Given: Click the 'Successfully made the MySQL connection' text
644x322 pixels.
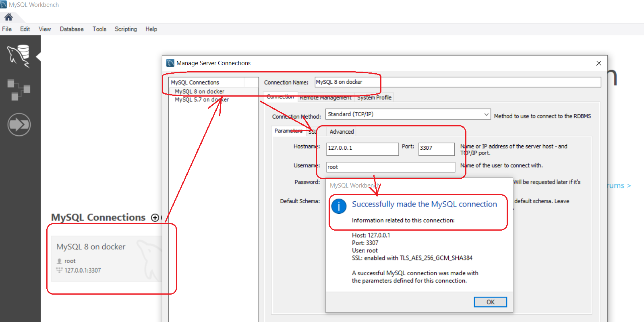Looking at the screenshot, I should (425, 204).
